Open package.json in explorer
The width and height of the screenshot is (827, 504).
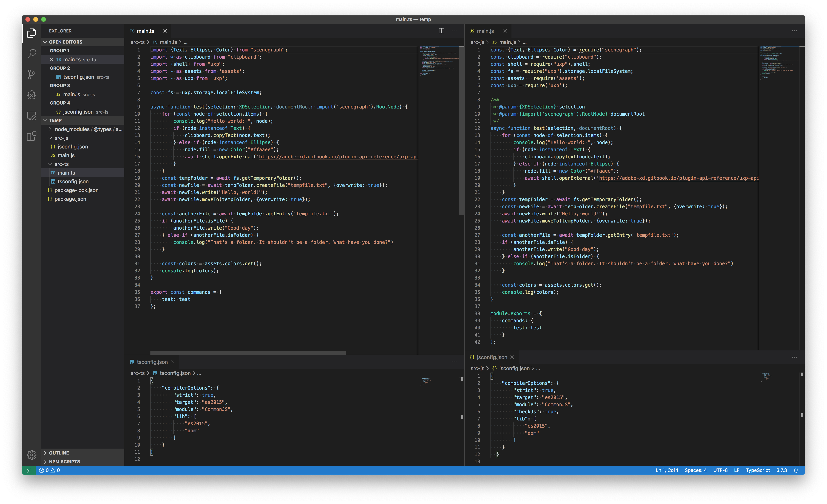coord(83,199)
